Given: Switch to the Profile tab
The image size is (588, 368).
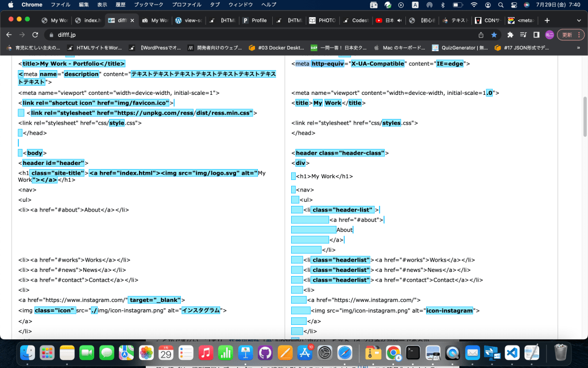Looking at the screenshot, I should (x=255, y=20).
